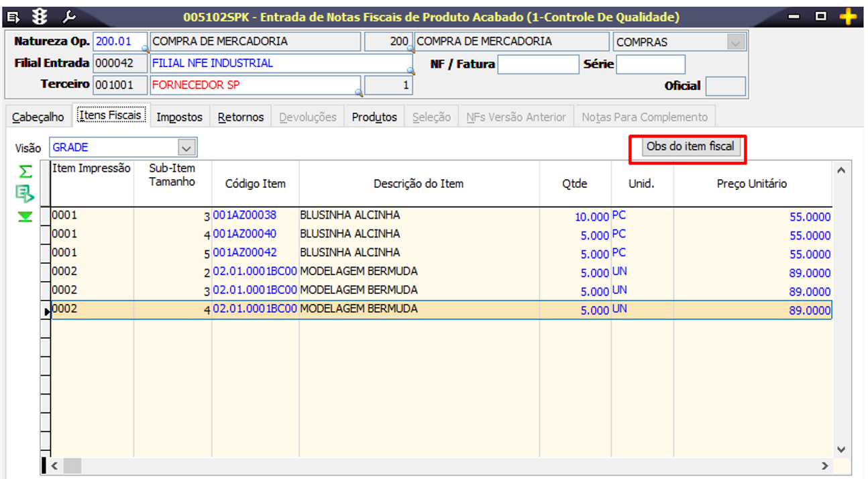Click the yellow plus icon in title bar
The height and width of the screenshot is (479, 868).
click(849, 17)
